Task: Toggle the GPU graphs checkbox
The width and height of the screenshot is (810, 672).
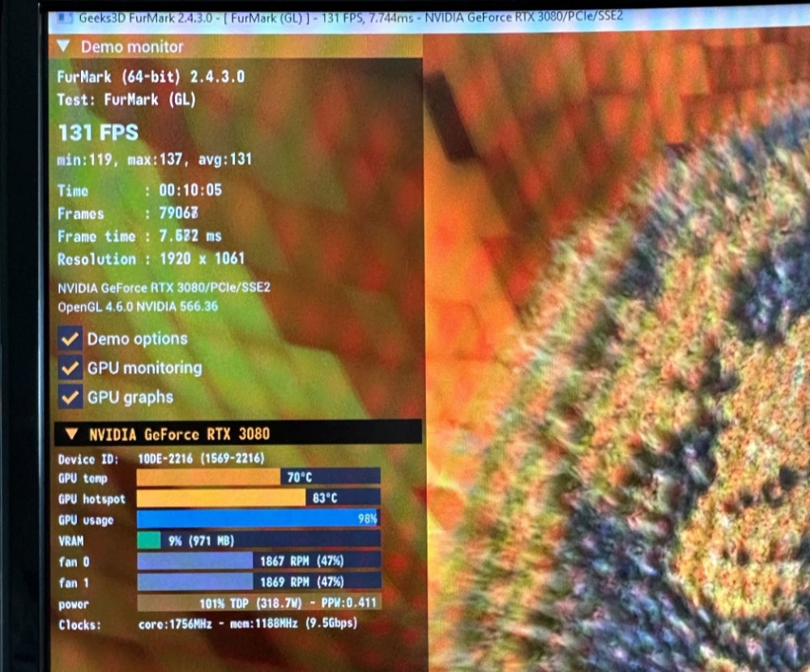Action: pos(70,397)
